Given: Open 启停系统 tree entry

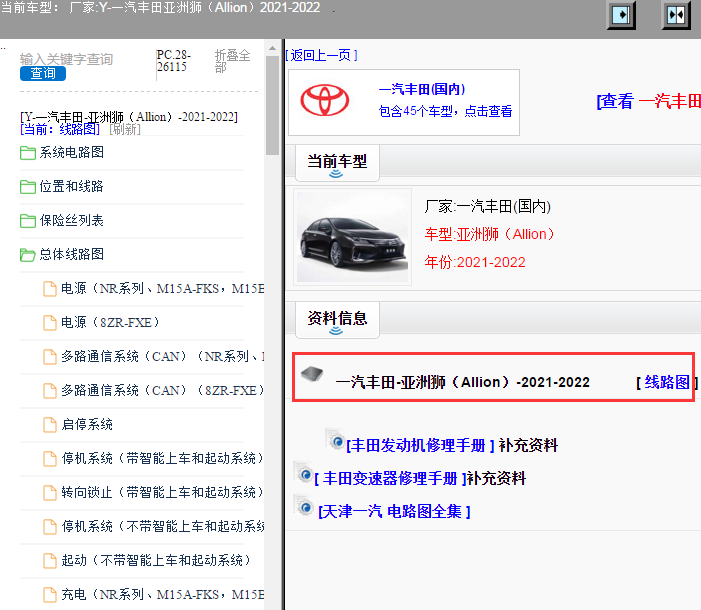Looking at the screenshot, I should [x=87, y=424].
